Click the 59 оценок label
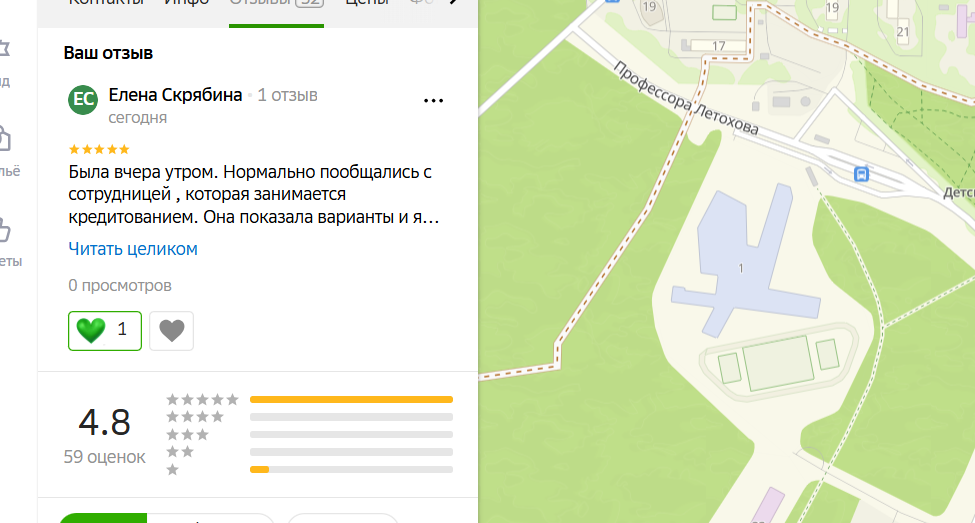 click(x=104, y=457)
